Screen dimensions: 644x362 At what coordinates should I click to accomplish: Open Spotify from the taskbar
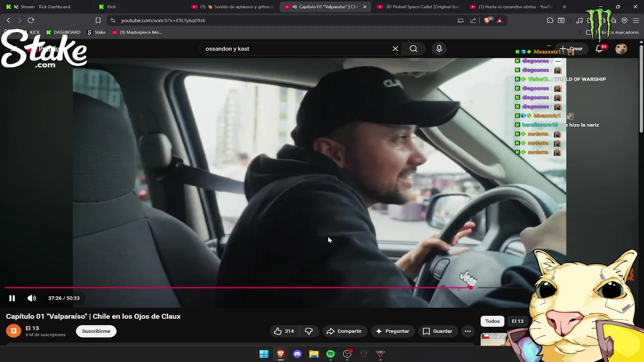click(x=331, y=354)
